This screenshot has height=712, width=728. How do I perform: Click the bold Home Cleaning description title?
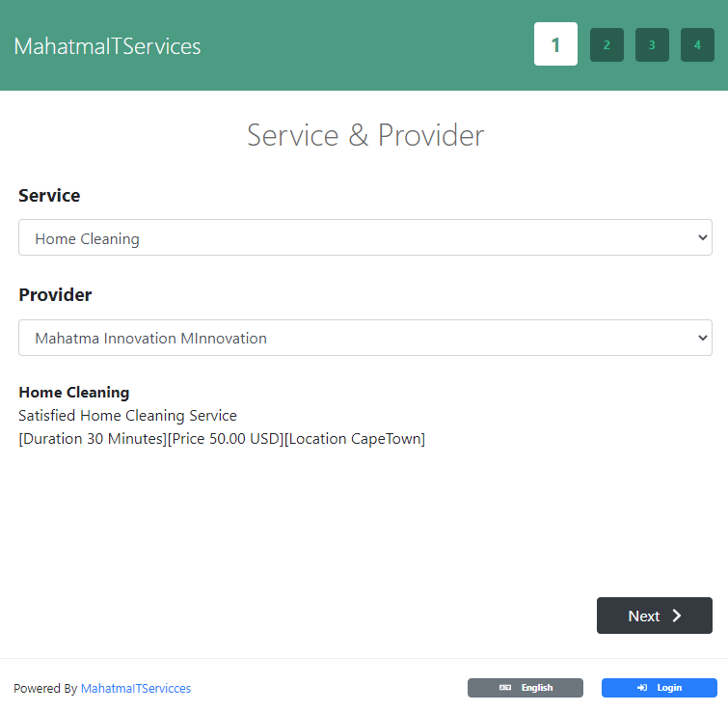pyautogui.click(x=73, y=393)
